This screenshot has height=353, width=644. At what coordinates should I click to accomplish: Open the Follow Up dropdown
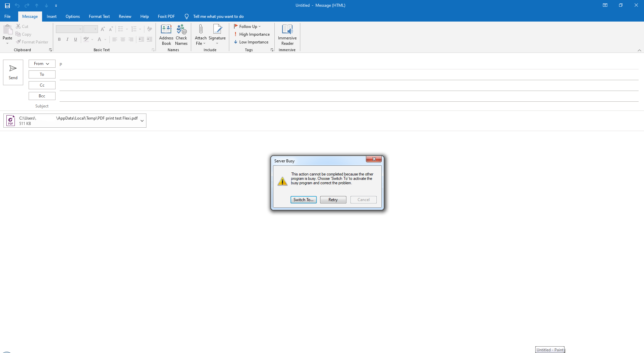click(247, 27)
